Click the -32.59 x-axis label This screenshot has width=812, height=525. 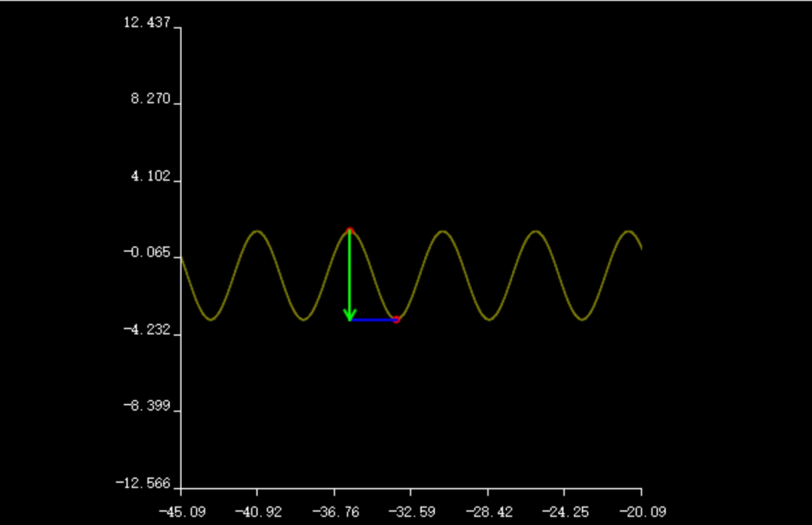(x=411, y=511)
